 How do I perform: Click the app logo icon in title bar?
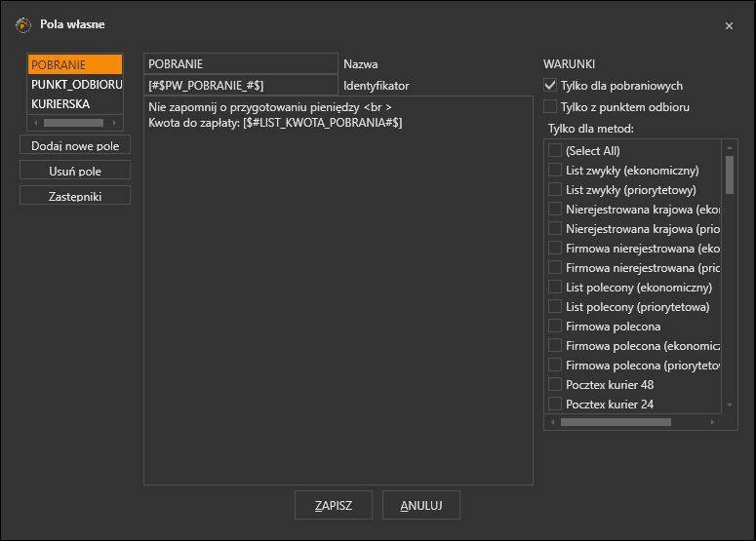coord(23,24)
